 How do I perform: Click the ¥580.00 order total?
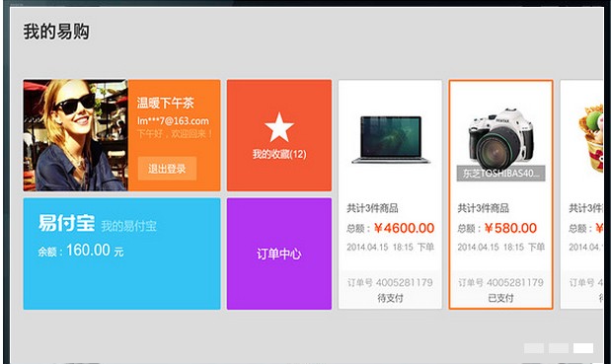pos(510,228)
